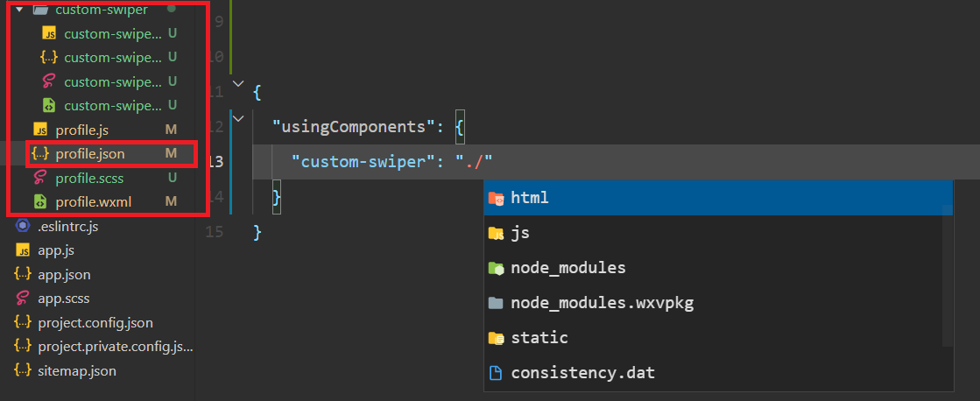Choose html from the autocomplete list
Viewport: 980px width, 401px height.
point(718,198)
